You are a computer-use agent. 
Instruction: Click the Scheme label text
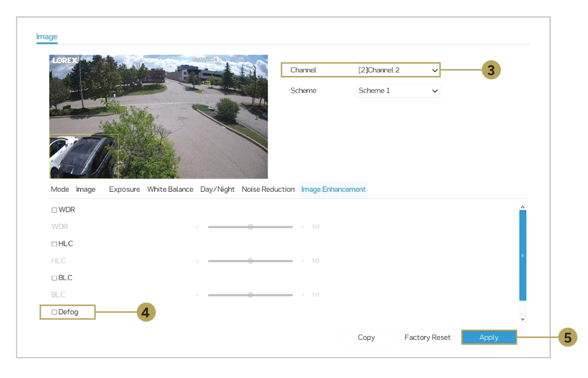pyautogui.click(x=303, y=91)
